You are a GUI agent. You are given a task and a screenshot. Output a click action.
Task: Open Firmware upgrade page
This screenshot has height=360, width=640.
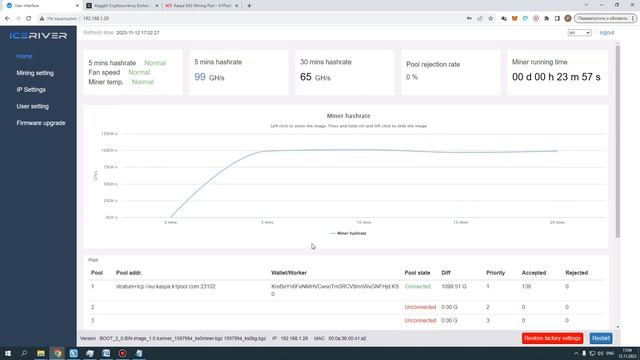tap(41, 123)
